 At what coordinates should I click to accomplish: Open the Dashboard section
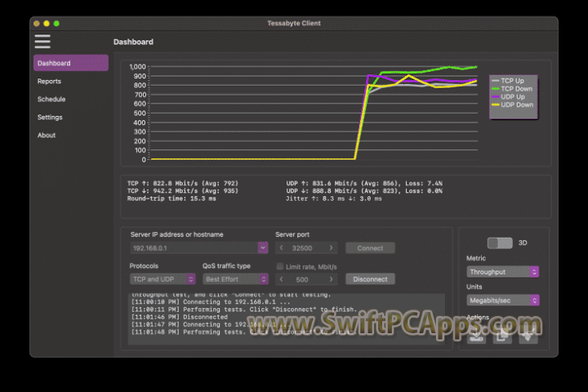point(71,63)
